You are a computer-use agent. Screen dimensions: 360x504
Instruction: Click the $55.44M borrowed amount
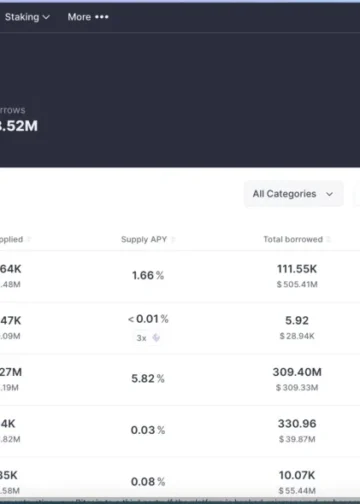pos(297,491)
